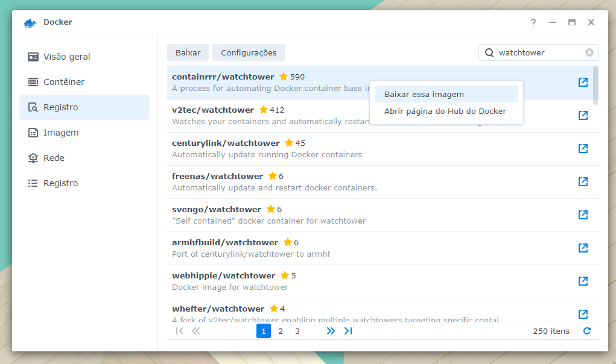The image size is (616, 364).
Task: Open the Docker help question mark
Action: (533, 22)
